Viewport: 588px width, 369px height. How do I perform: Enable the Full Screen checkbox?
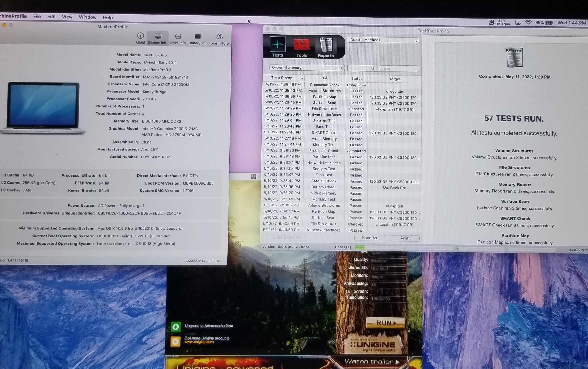click(x=372, y=291)
